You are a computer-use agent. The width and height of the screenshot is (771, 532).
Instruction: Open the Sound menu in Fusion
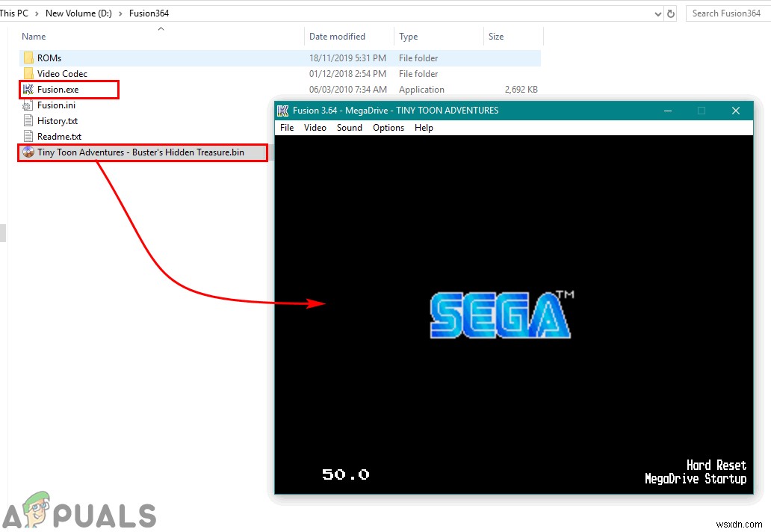pos(349,127)
